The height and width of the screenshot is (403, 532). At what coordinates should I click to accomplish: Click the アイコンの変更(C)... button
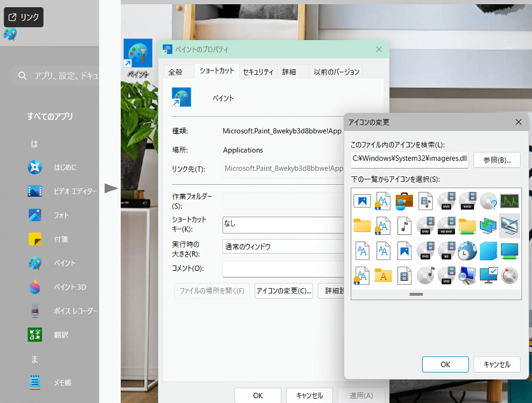[x=284, y=291]
